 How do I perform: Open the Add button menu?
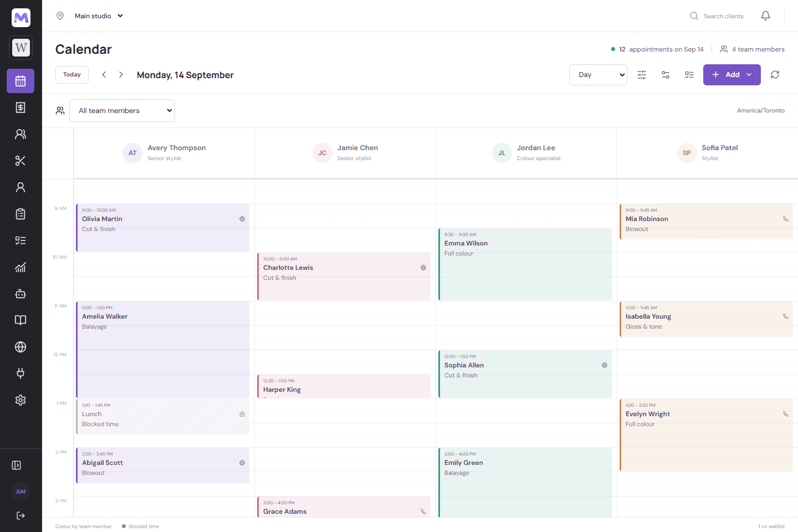pos(731,75)
